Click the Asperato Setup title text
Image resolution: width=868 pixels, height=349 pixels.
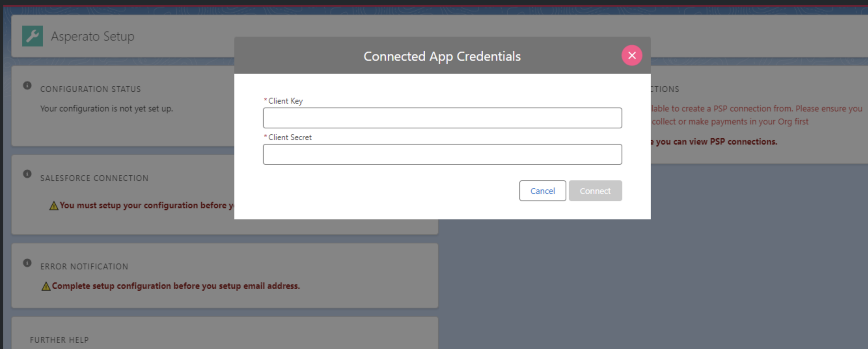pos(93,36)
